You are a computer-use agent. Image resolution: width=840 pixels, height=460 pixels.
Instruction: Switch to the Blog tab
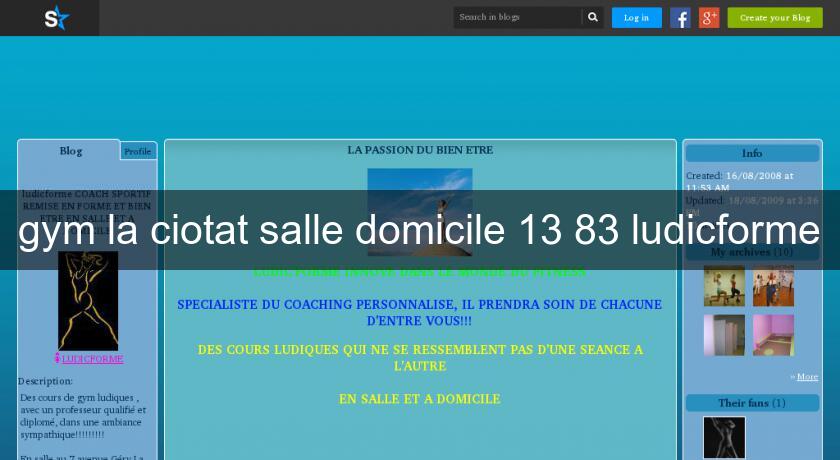[x=70, y=151]
